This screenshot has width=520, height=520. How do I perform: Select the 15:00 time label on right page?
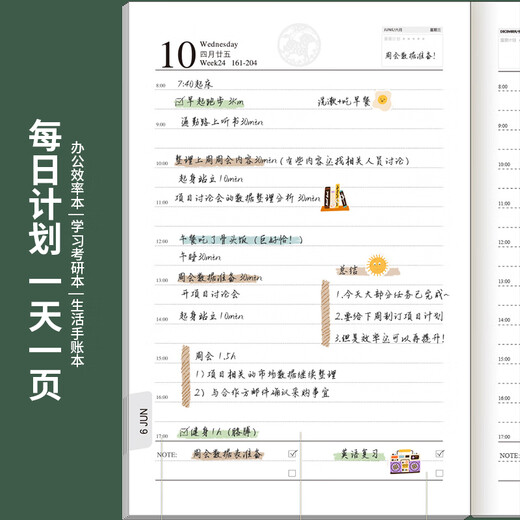504,359
